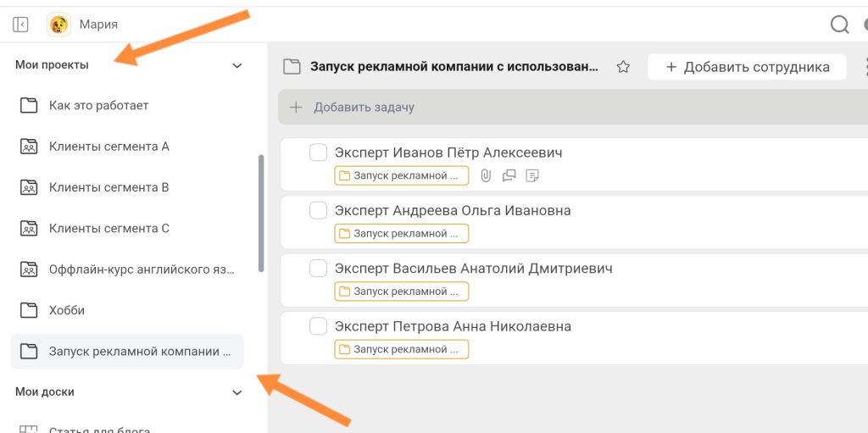Click shared-folder icon of Клиенты сегмента С
Viewport: 868px width, 433px height.
[29, 228]
